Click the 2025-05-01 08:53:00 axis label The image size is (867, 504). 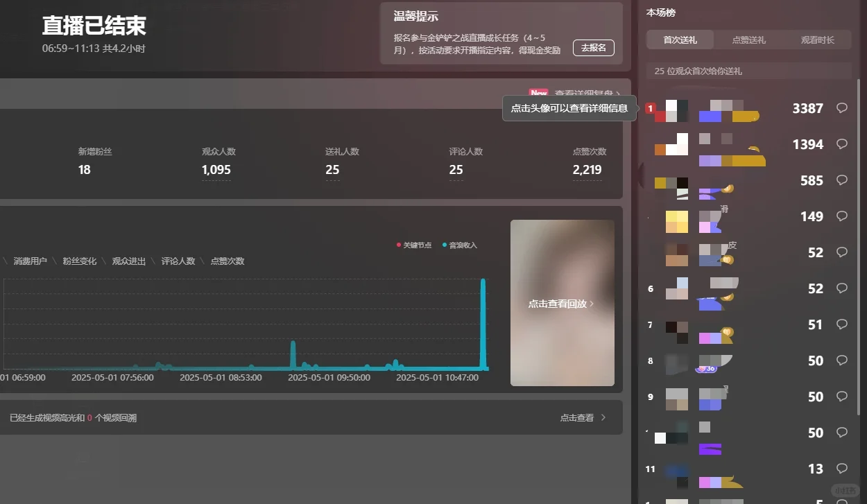click(x=221, y=378)
